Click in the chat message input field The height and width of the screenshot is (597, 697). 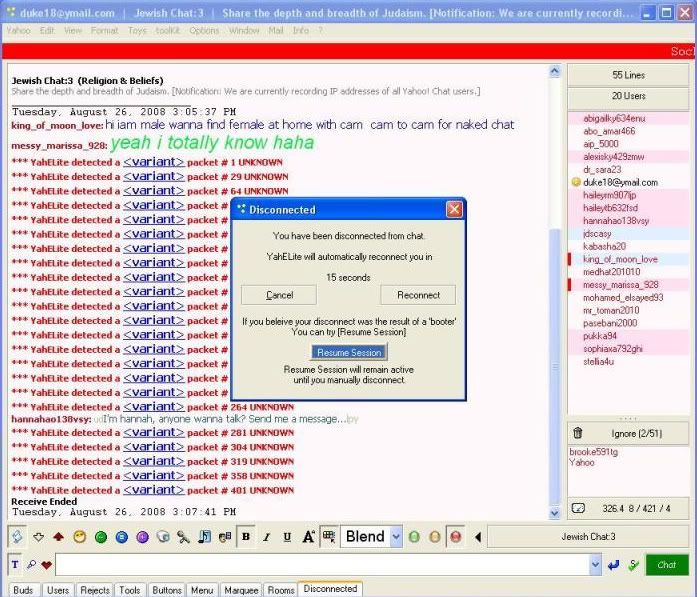click(x=322, y=565)
